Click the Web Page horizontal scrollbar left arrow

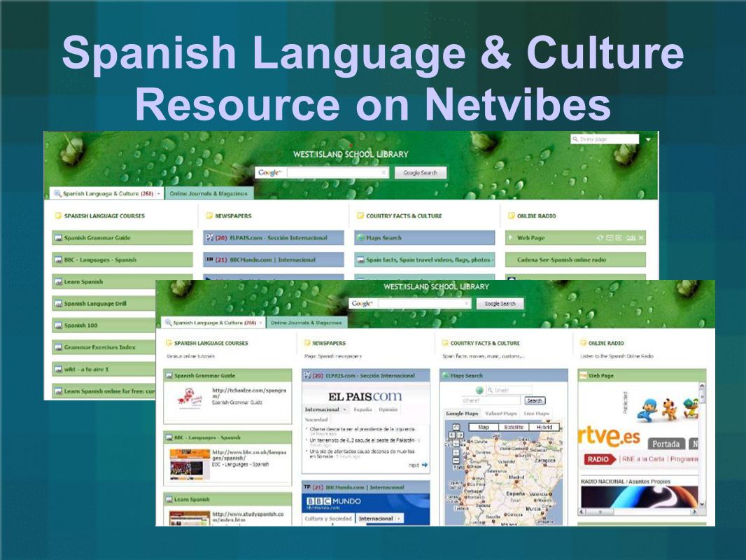click(x=582, y=512)
